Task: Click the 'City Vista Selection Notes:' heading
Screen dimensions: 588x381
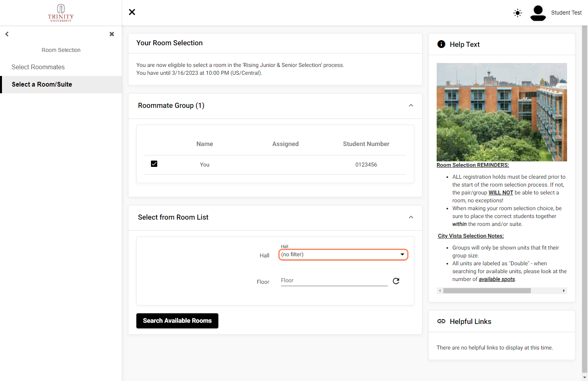Action: click(x=471, y=236)
